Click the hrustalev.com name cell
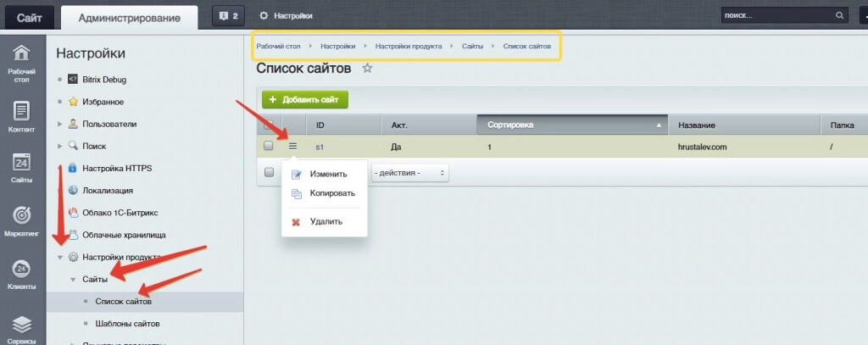 [702, 147]
